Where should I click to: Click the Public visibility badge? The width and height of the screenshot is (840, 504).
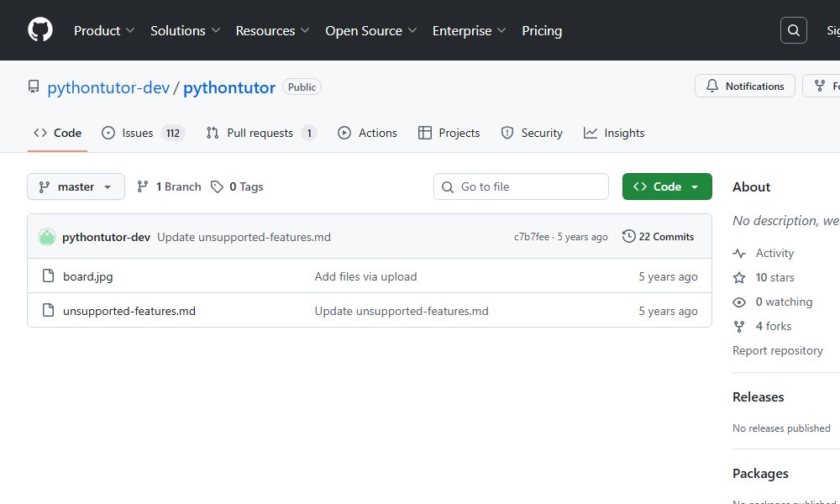pos(302,87)
